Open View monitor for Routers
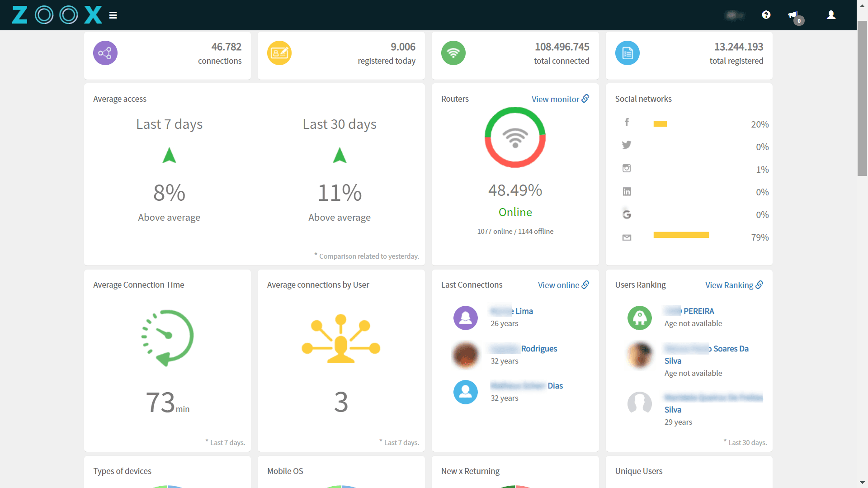The height and width of the screenshot is (488, 868). click(x=560, y=99)
